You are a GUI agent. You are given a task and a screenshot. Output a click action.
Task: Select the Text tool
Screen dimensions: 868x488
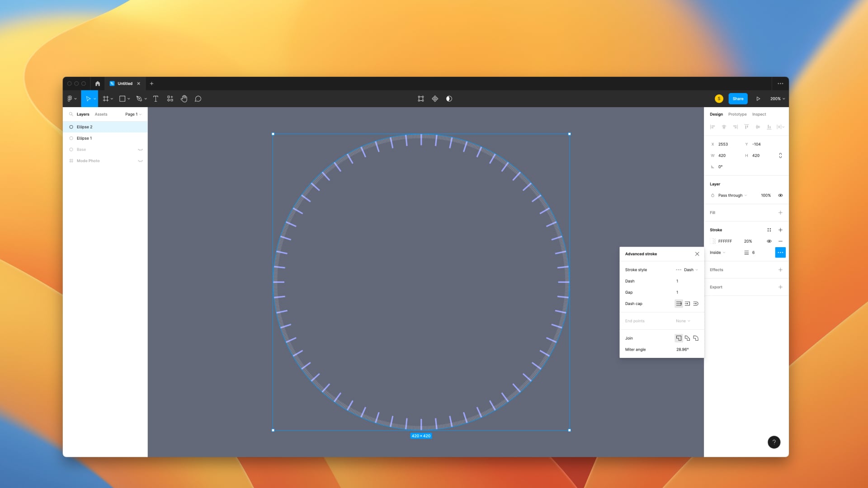pyautogui.click(x=156, y=99)
